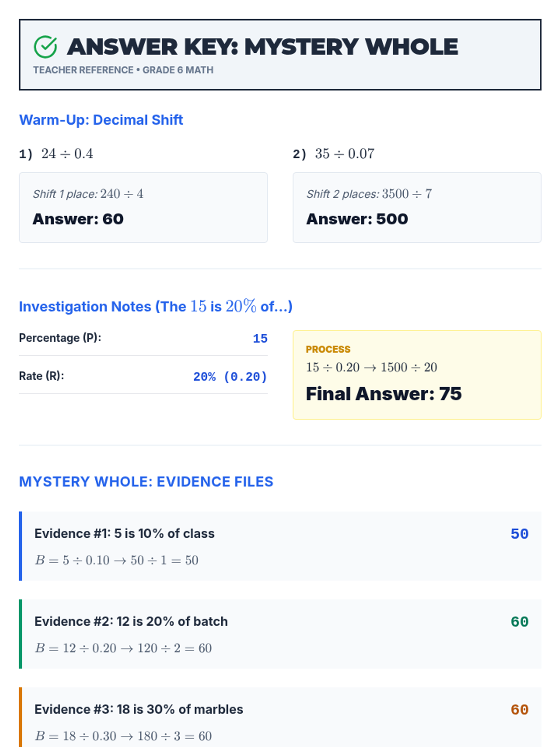560x747 pixels.
Task: Click the orange answer 60 for Evidence #3
Action: click(x=519, y=710)
